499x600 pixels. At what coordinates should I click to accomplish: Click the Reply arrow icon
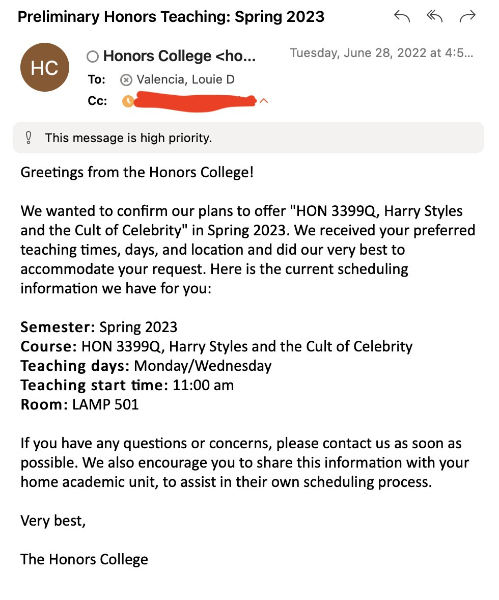402,16
